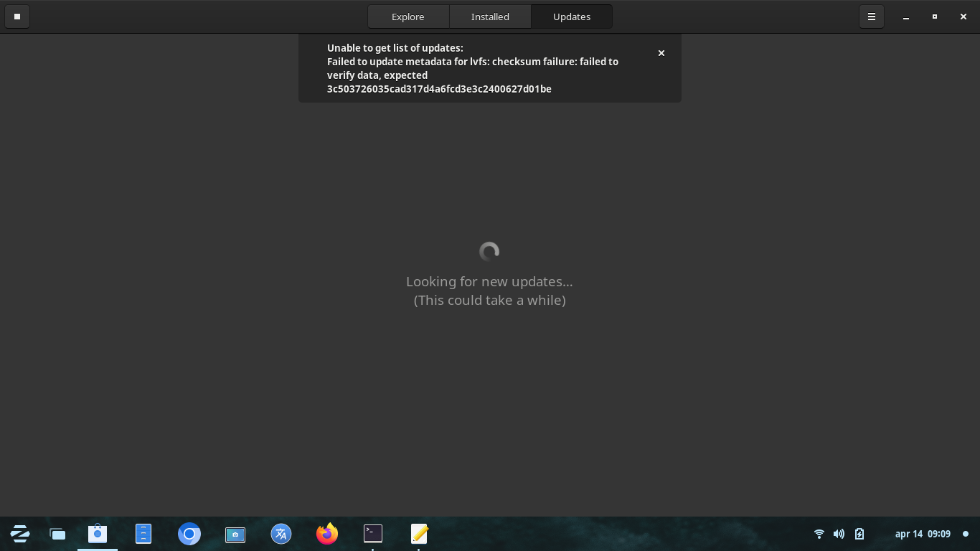The width and height of the screenshot is (980, 551).
Task: Launch the Files manager from taskbar
Action: point(143,534)
